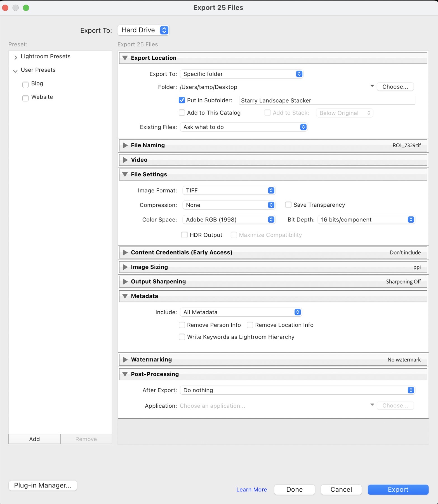
Task: Collapse the Post-Processing section
Action: pos(125,374)
